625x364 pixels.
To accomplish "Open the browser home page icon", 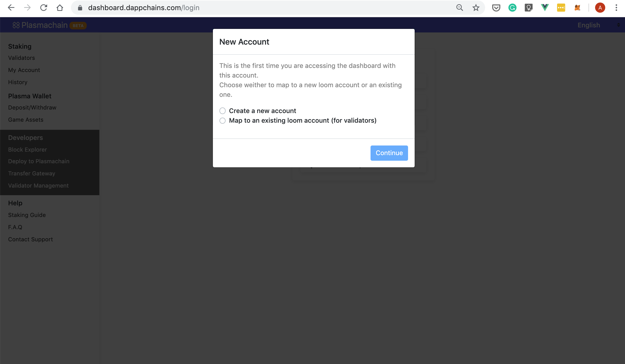I will coord(60,8).
